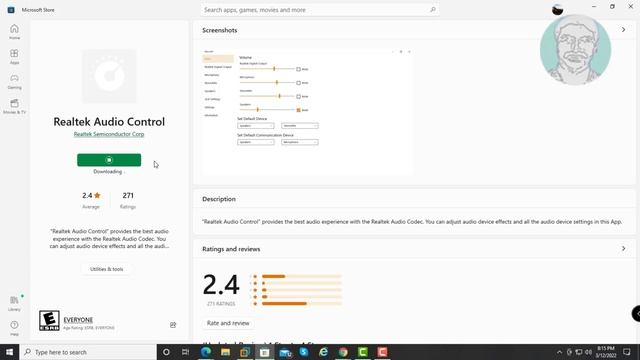Launch Microsoft Edge from the taskbar
The height and width of the screenshot is (360, 640).
(206, 352)
